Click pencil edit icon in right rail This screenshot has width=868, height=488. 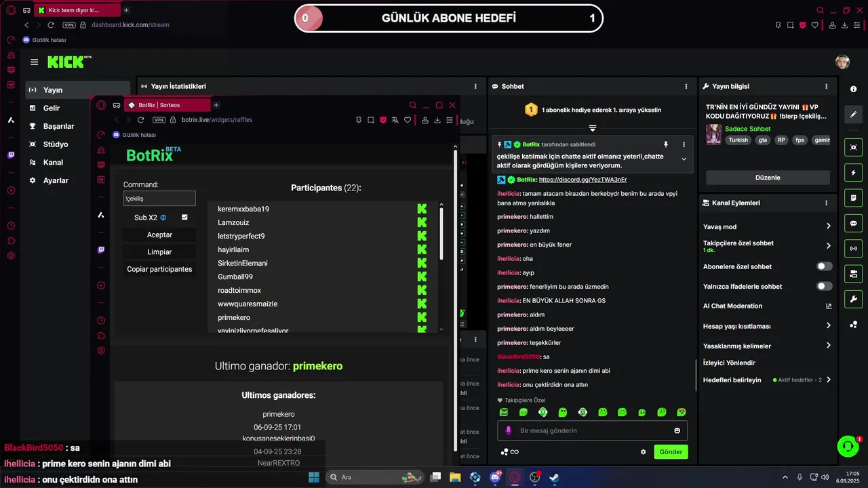853,115
